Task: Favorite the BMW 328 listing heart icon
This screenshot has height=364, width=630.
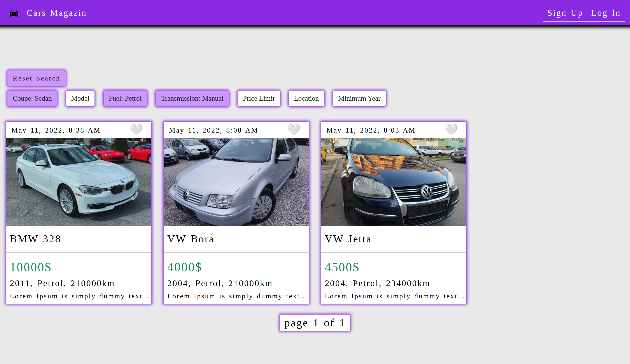Action: tap(136, 129)
